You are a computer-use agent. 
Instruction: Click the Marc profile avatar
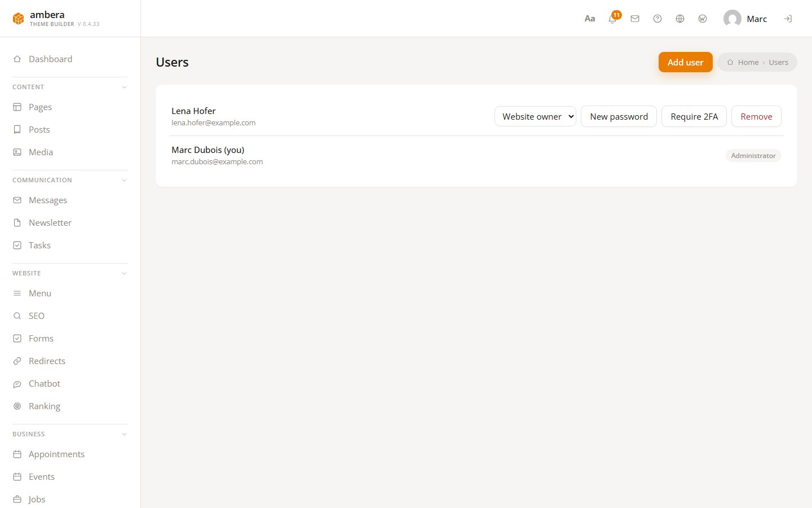(732, 19)
